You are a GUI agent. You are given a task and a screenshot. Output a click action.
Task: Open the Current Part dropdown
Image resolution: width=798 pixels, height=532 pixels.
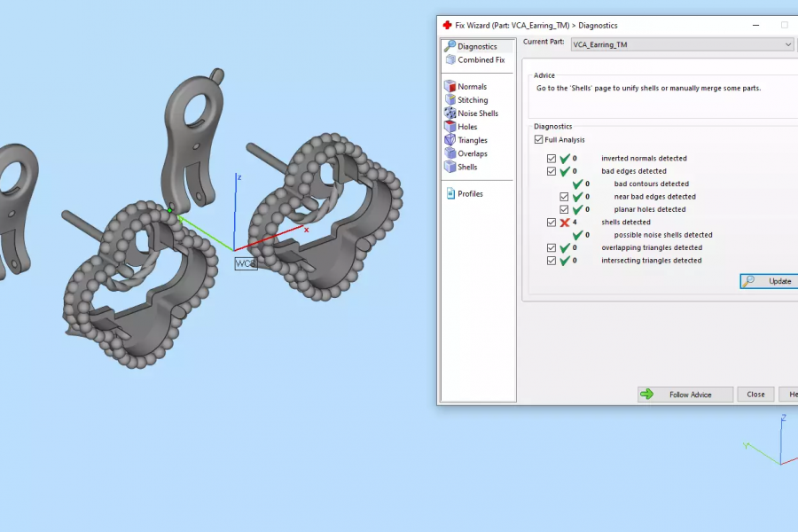tap(682, 45)
